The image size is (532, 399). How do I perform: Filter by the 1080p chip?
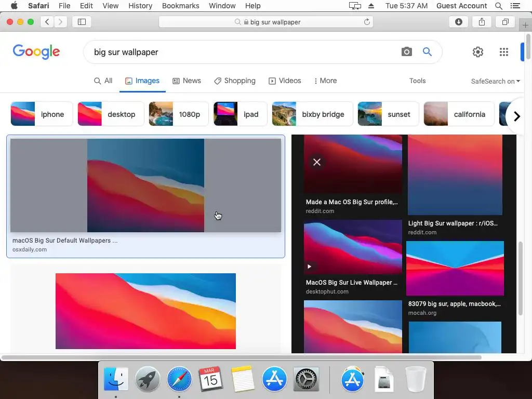point(179,114)
